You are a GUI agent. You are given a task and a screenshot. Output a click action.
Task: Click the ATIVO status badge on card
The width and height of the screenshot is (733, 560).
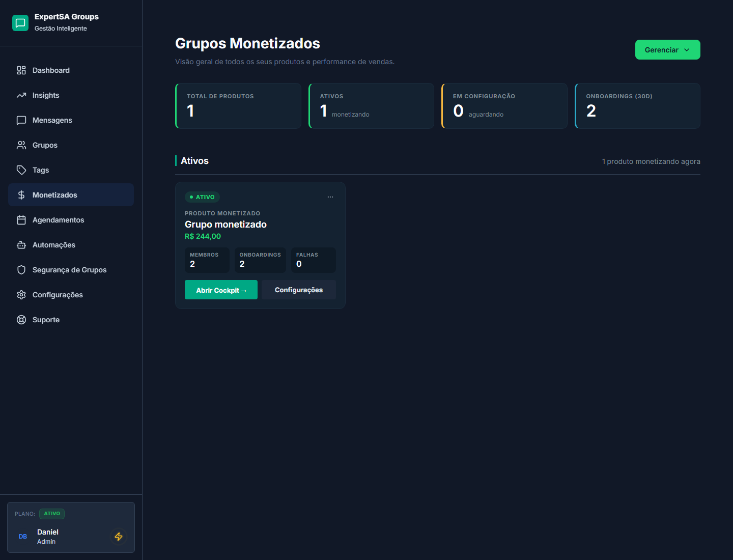pyautogui.click(x=202, y=197)
